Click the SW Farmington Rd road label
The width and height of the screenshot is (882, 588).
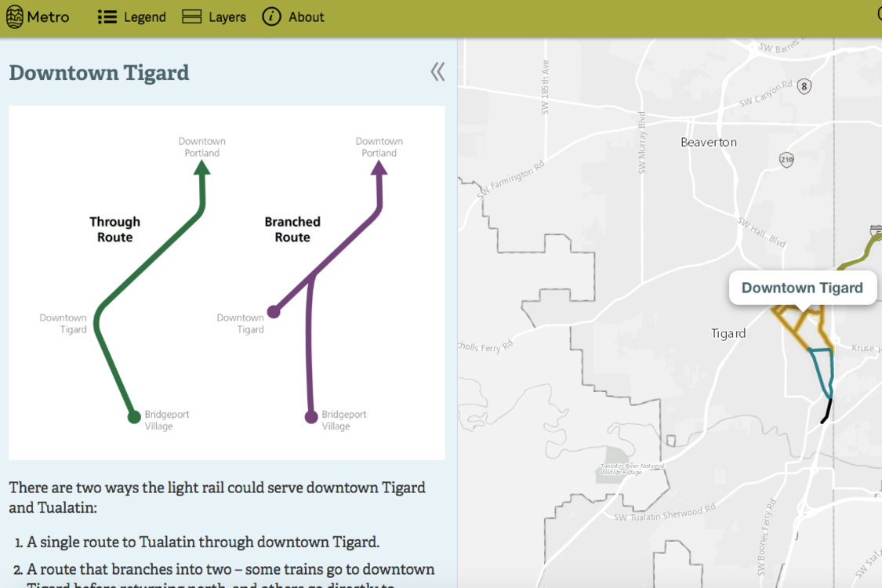coord(510,179)
